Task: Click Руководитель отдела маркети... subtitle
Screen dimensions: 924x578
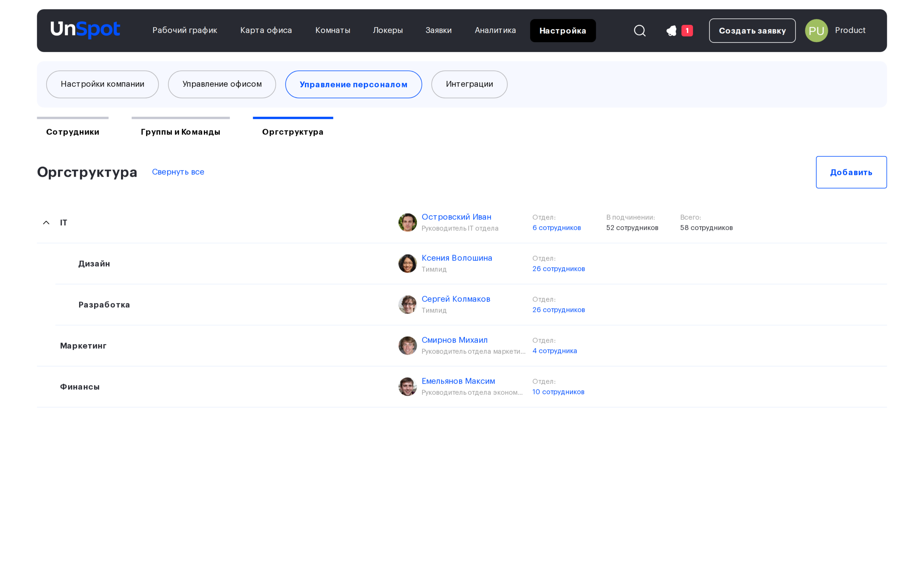Action: click(474, 351)
